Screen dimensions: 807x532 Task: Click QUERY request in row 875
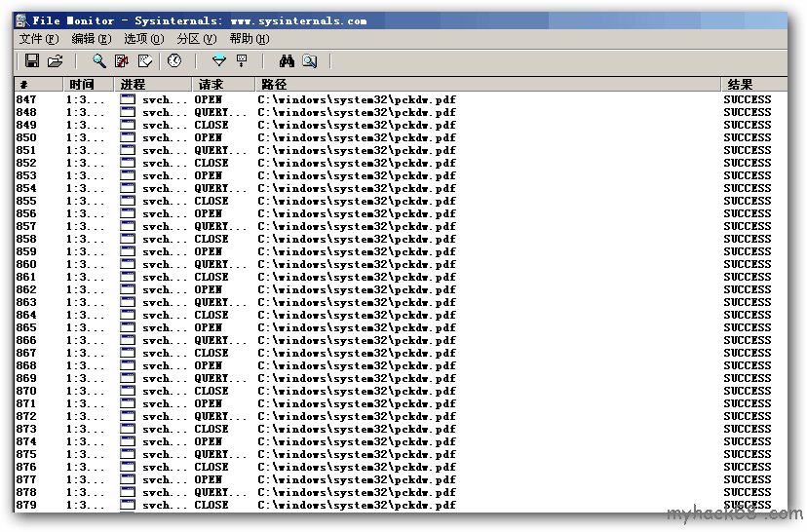(x=220, y=454)
